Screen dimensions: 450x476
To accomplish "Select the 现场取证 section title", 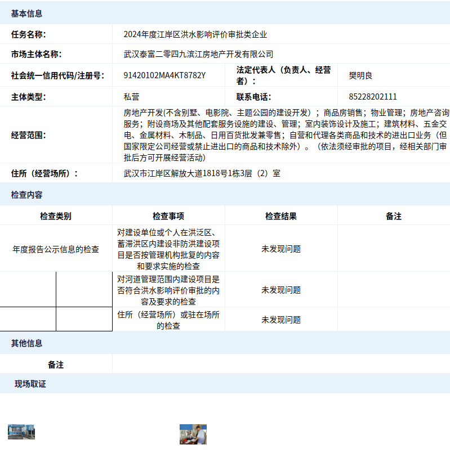I will (x=30, y=384).
